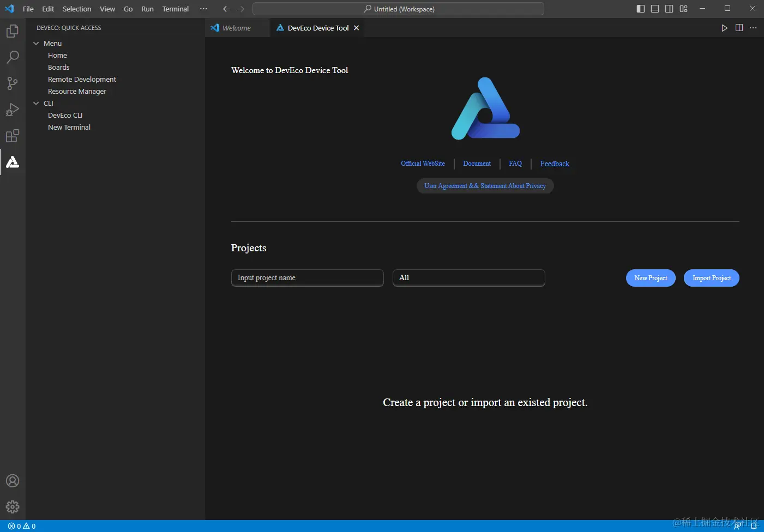
Task: Open the Feedback link
Action: (x=555, y=164)
